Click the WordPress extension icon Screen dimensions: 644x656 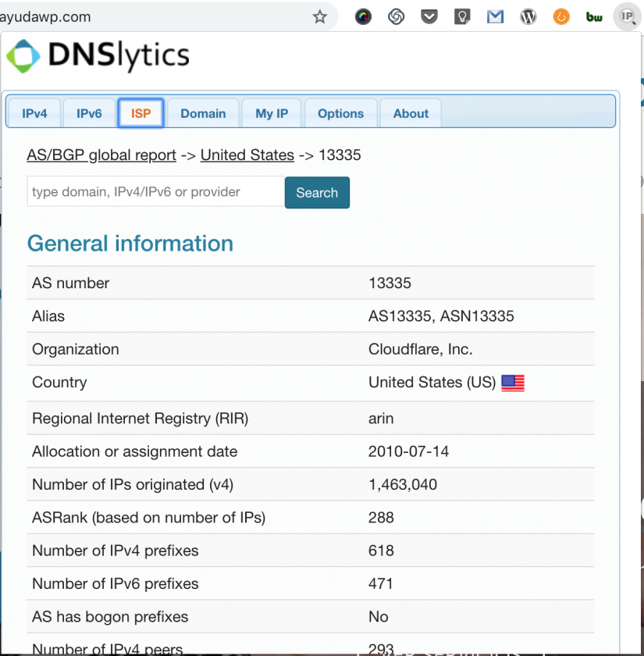pyautogui.click(x=528, y=16)
